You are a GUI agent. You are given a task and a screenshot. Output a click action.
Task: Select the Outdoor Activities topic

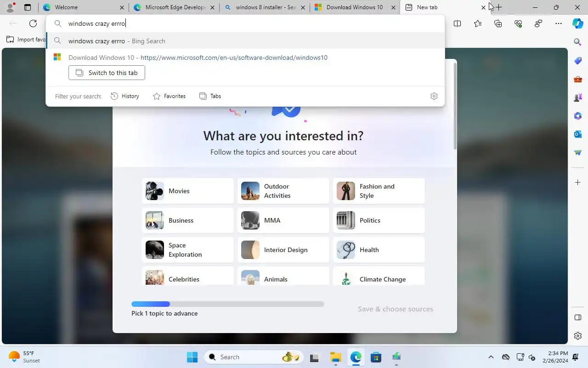[283, 191]
